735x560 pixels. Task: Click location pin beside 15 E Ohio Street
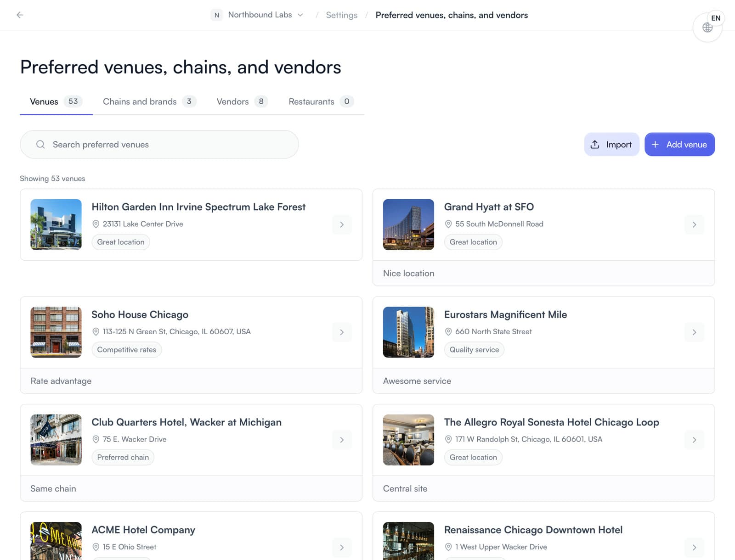[96, 547]
